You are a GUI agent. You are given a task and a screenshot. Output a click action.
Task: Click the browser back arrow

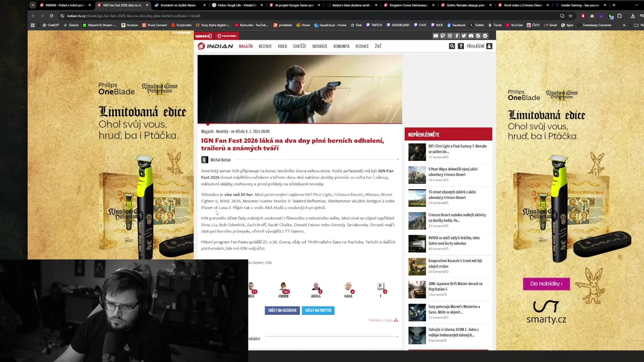click(x=33, y=16)
